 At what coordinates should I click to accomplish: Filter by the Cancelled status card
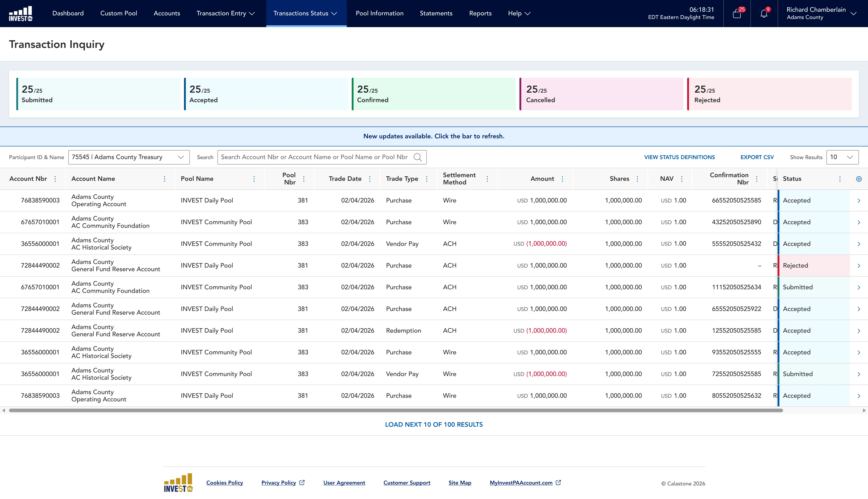(x=601, y=94)
